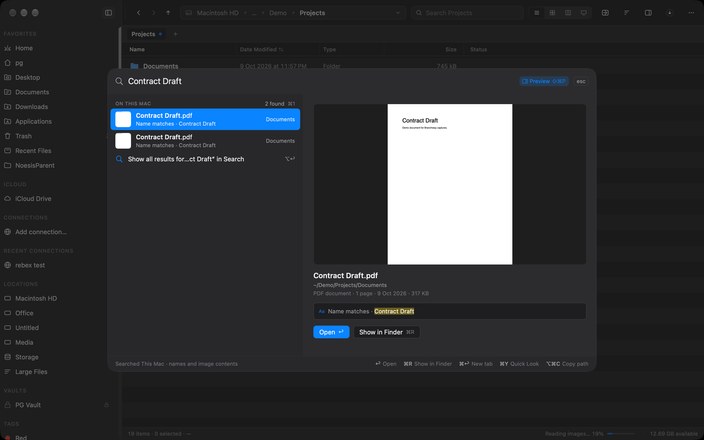This screenshot has height=440, width=704.
Task: Open Macintosh HD under Locations
Action: (x=36, y=298)
